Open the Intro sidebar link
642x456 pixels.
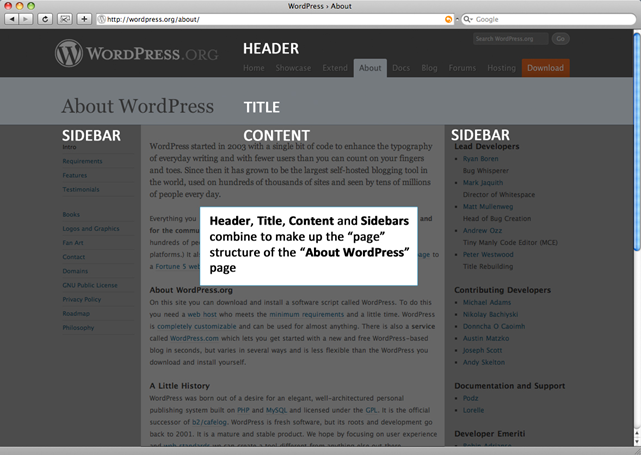(70, 147)
